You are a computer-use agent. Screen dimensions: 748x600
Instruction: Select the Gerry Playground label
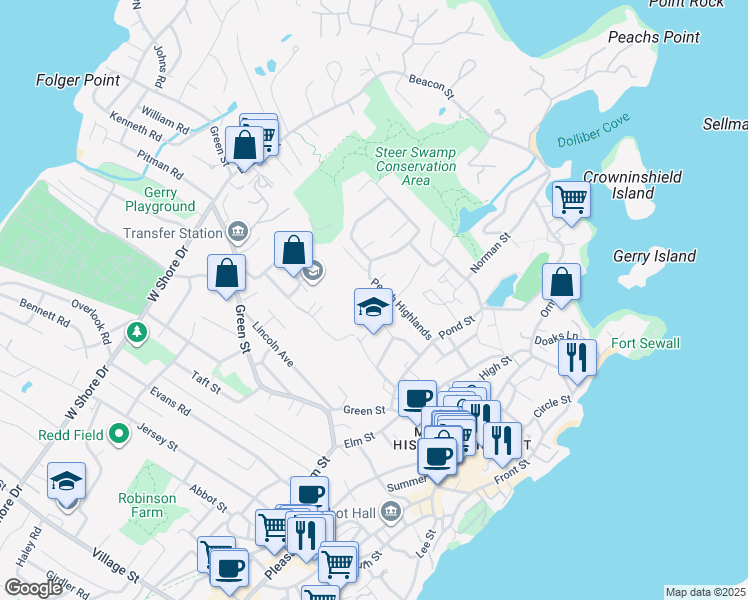[160, 199]
